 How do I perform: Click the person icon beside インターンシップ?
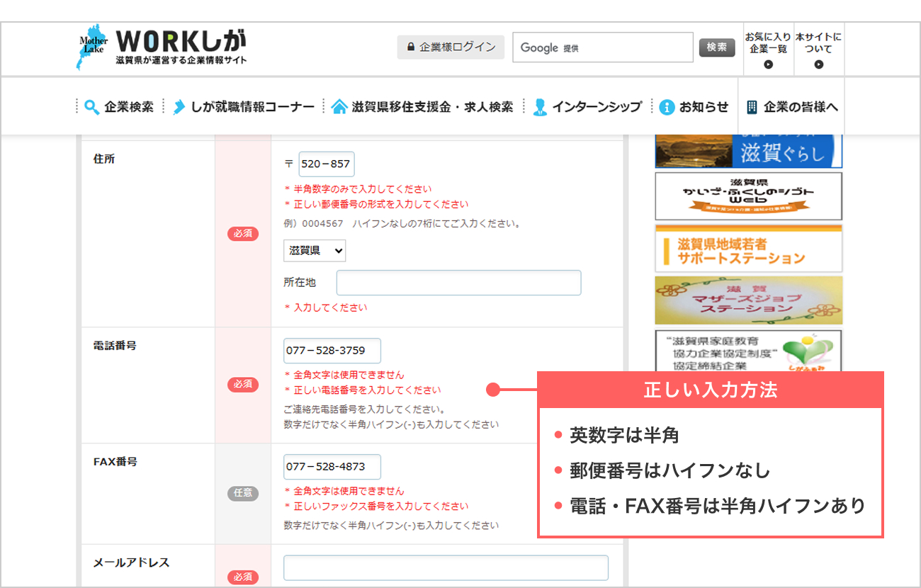pyautogui.click(x=540, y=107)
